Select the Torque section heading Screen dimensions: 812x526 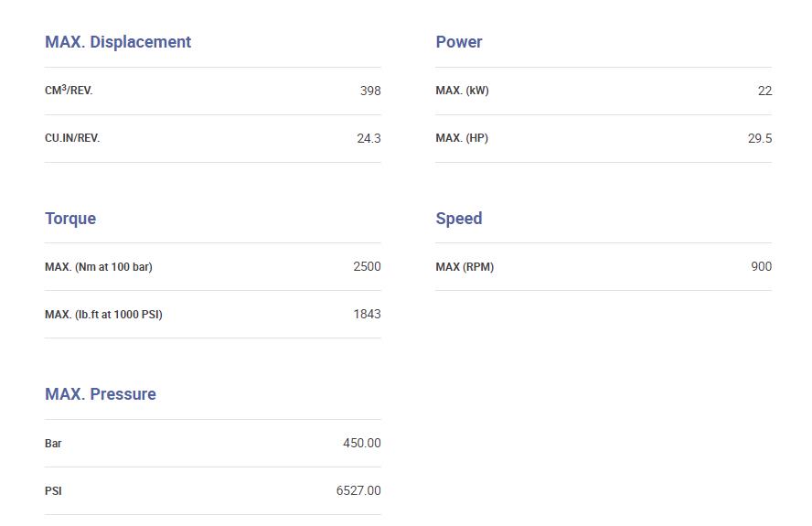70,219
